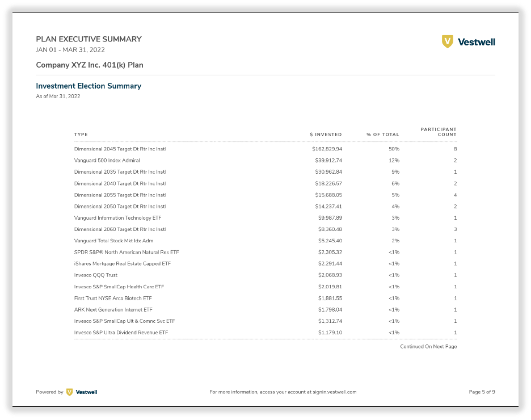Click the '$ INVESTED' column header
Viewport: 531px width, 420px height.
click(x=326, y=135)
